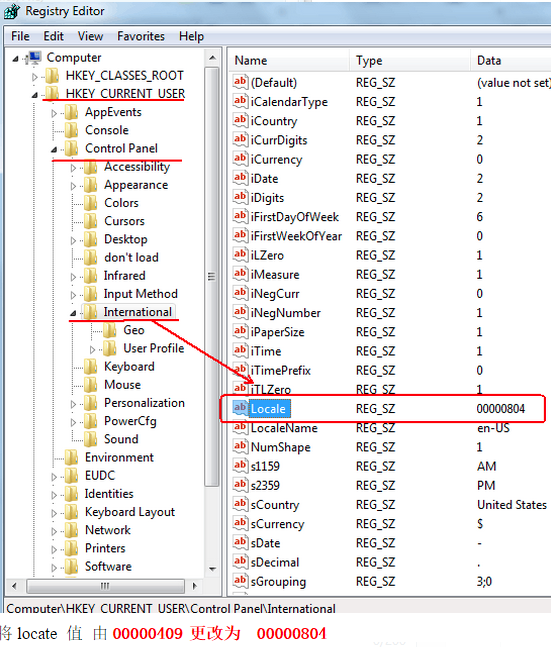553x647 pixels.
Task: Collapse the HKEY_CURRENT_USER hive
Action: coord(35,95)
